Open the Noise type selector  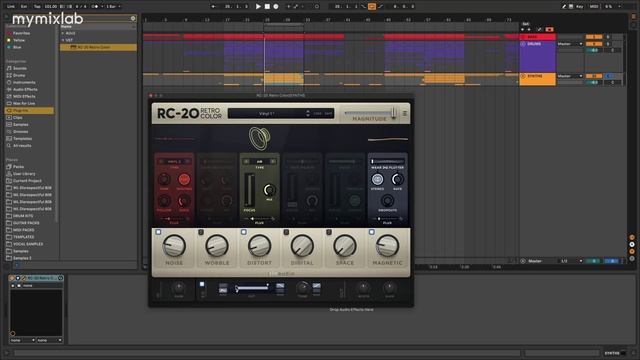click(174, 162)
